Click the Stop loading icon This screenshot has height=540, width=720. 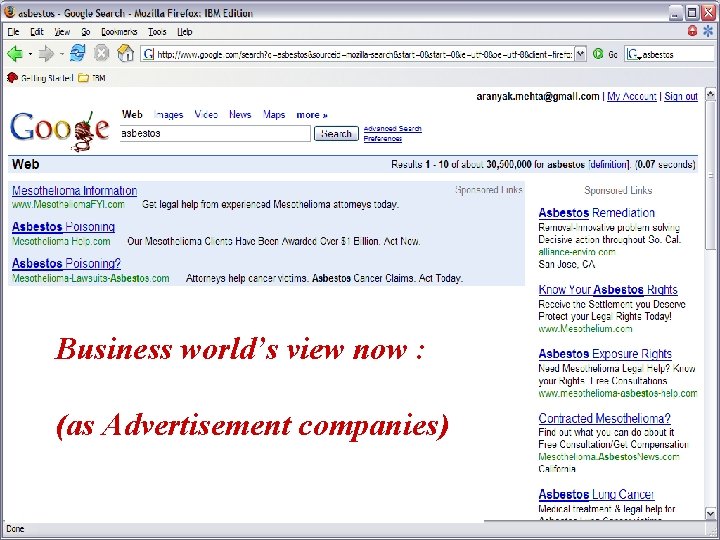coord(101,54)
